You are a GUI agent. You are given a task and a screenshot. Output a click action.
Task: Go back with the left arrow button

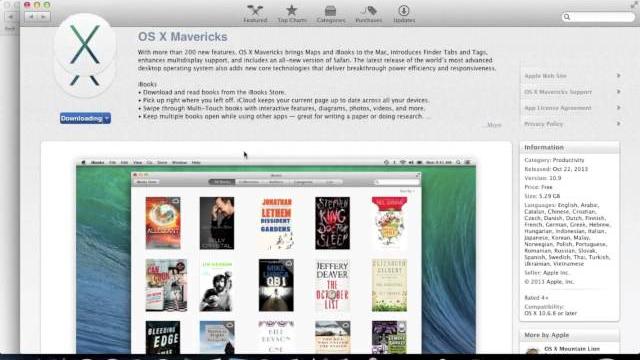click(31, 17)
